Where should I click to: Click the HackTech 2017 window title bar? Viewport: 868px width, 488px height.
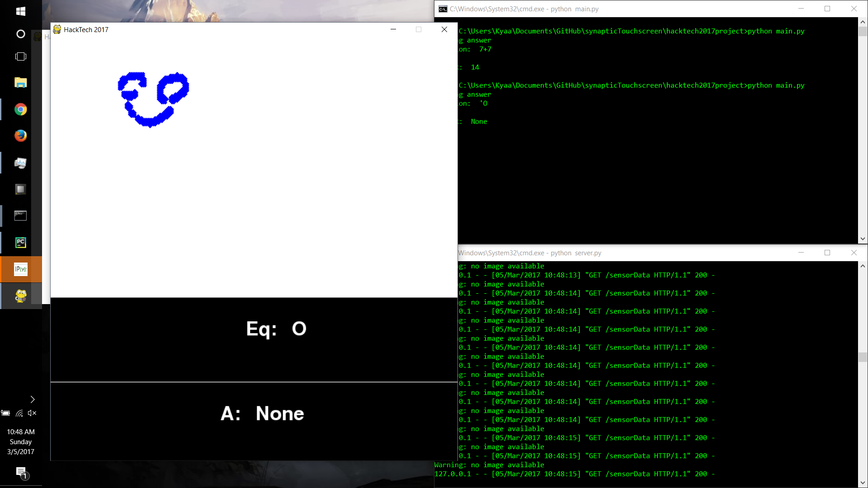click(x=226, y=30)
